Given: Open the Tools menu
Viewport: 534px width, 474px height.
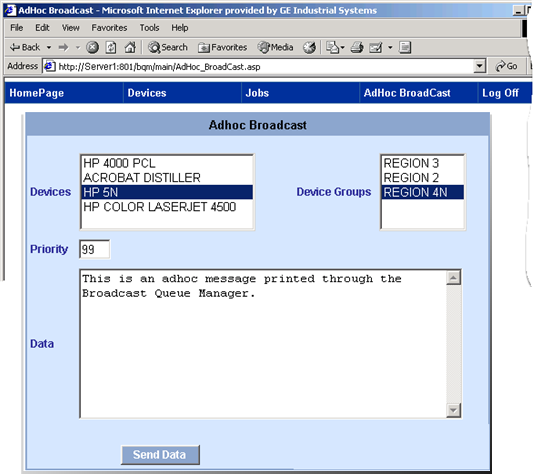Looking at the screenshot, I should pos(149,28).
